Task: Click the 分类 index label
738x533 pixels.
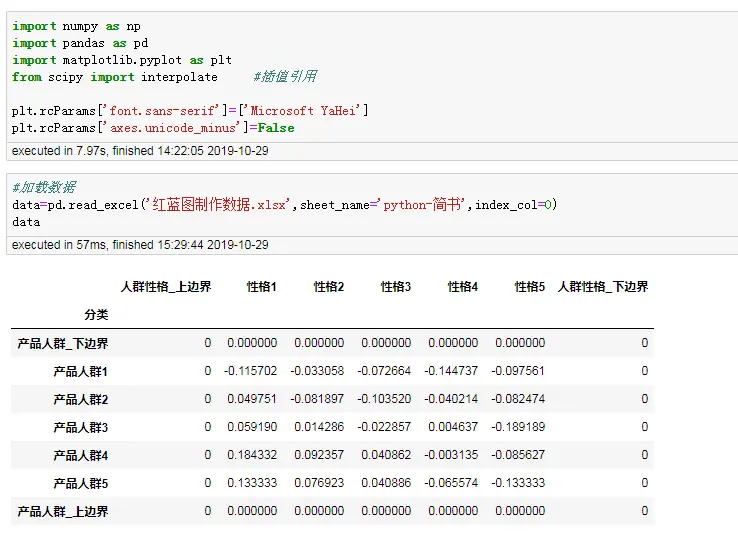Action: point(97,315)
